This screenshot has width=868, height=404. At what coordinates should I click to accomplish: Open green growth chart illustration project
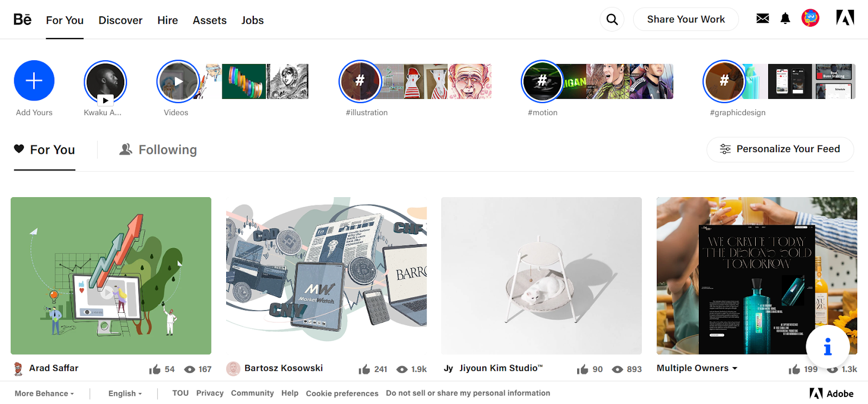(111, 276)
